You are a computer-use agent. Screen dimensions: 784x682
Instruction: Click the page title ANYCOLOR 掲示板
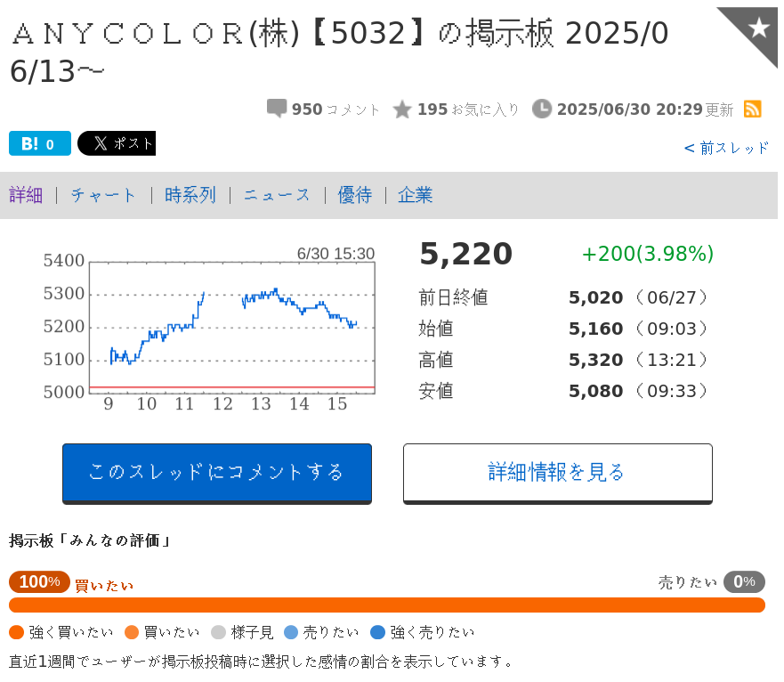(339, 52)
